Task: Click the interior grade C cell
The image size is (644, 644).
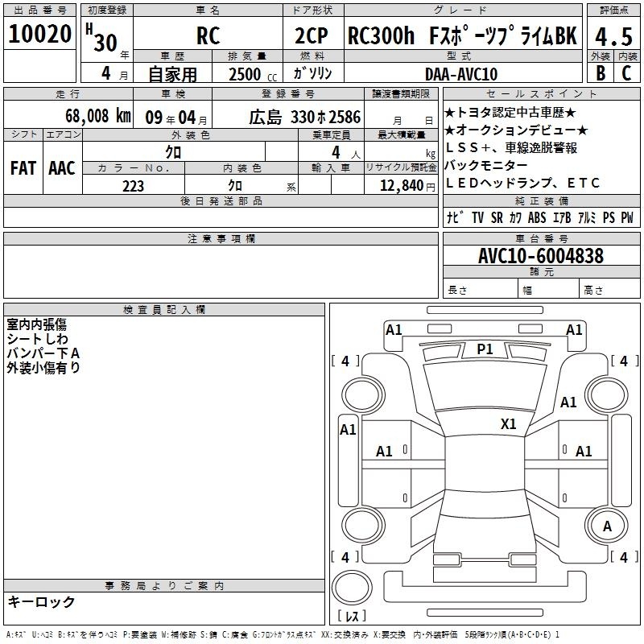Action: click(x=627, y=73)
